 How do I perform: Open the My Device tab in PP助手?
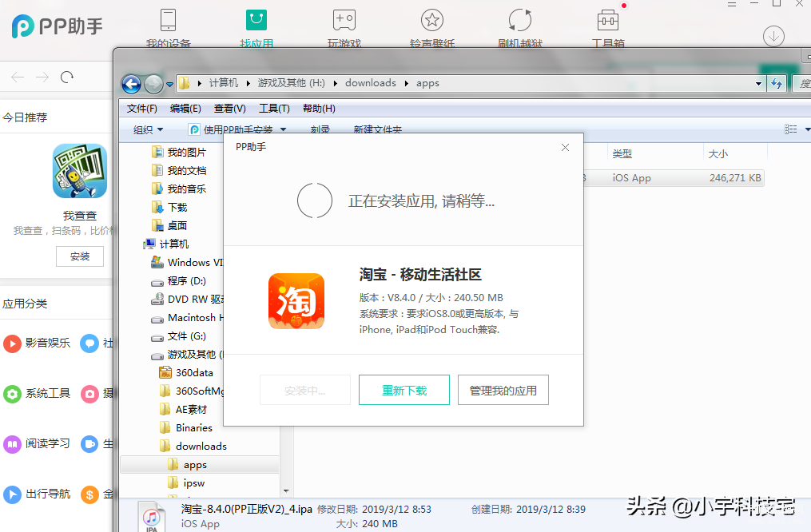pyautogui.click(x=168, y=29)
